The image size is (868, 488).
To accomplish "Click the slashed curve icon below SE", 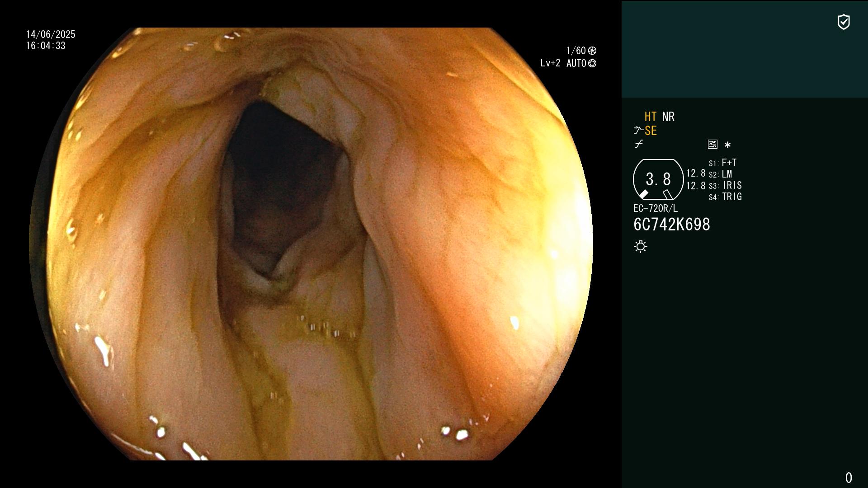I will tap(639, 144).
